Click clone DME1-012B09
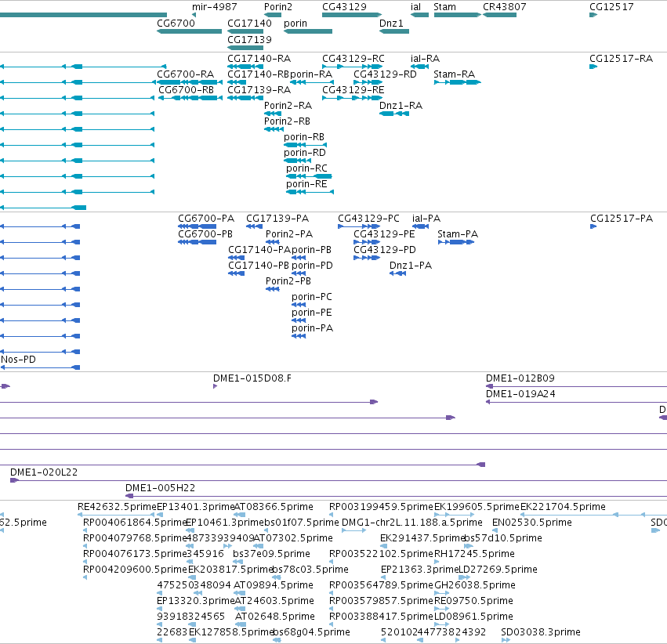667x644 pixels. [576, 387]
